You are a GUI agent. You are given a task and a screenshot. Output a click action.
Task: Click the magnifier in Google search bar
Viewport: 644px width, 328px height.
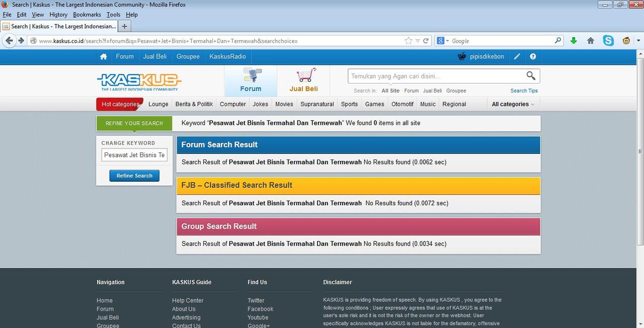tap(557, 41)
